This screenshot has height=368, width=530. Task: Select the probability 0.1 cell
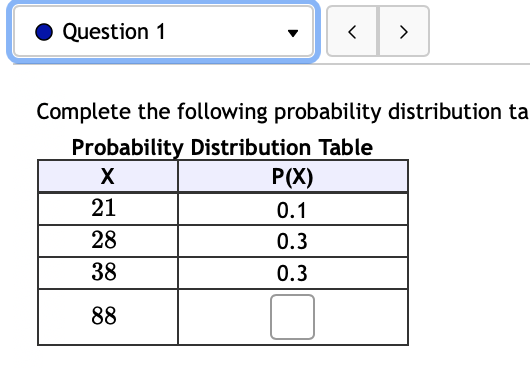293,208
